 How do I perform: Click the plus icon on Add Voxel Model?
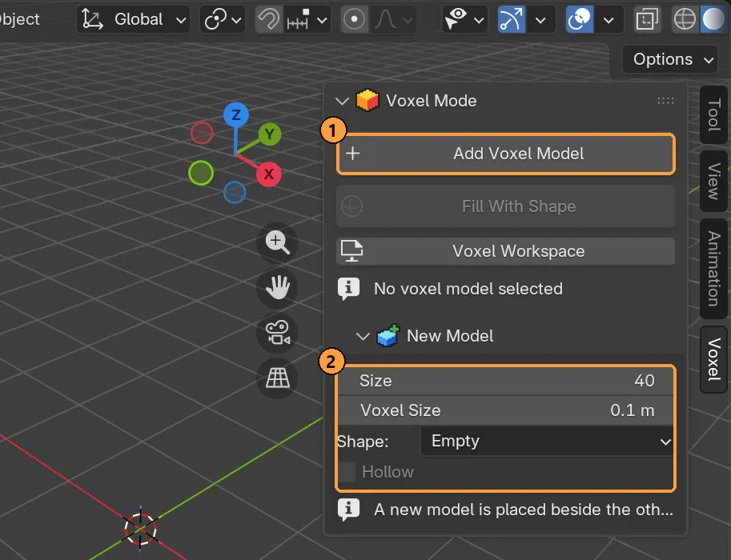[353, 154]
